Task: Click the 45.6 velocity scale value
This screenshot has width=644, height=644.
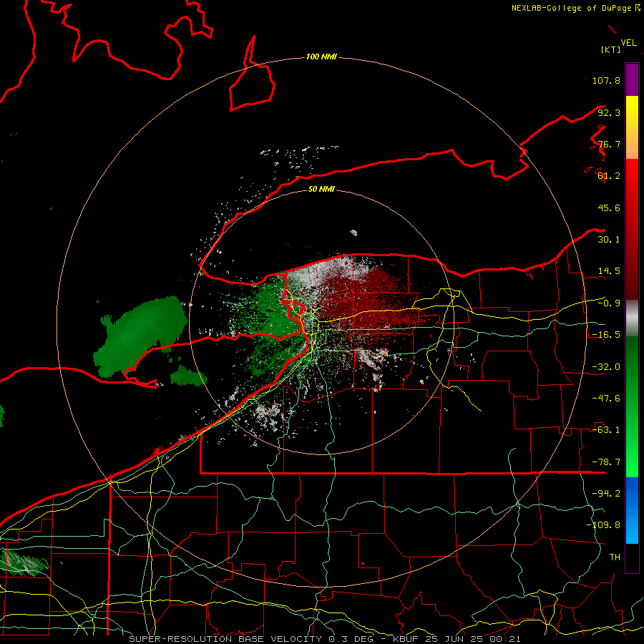Action: coord(609,208)
